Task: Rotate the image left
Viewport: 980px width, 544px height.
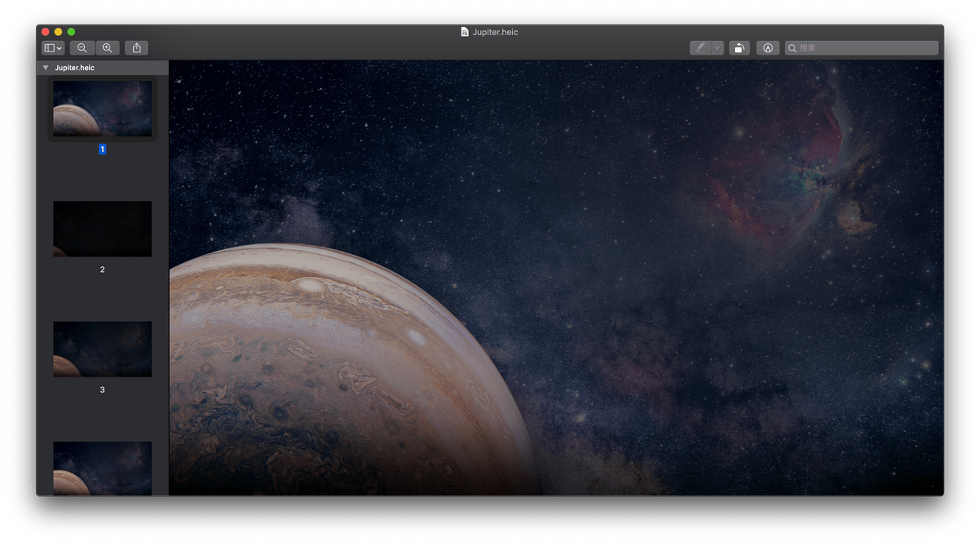Action: tap(739, 48)
